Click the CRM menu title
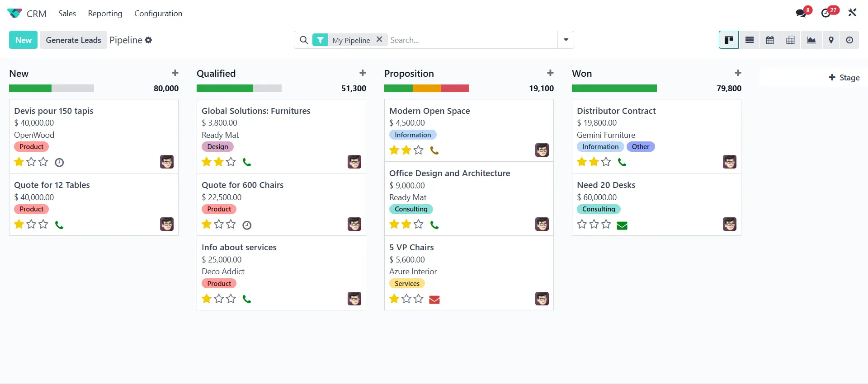Viewport: 868px width, 384px height. 37,14
